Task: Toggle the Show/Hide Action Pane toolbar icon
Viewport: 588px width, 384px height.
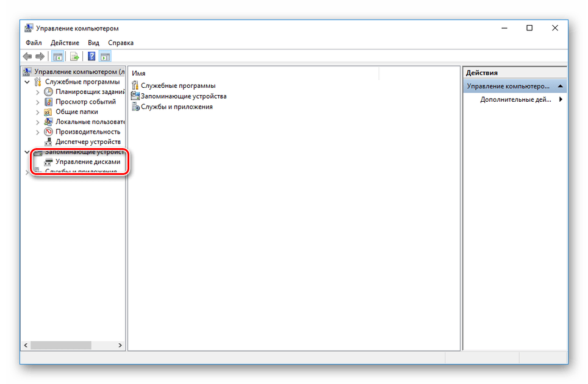Action: 105,57
